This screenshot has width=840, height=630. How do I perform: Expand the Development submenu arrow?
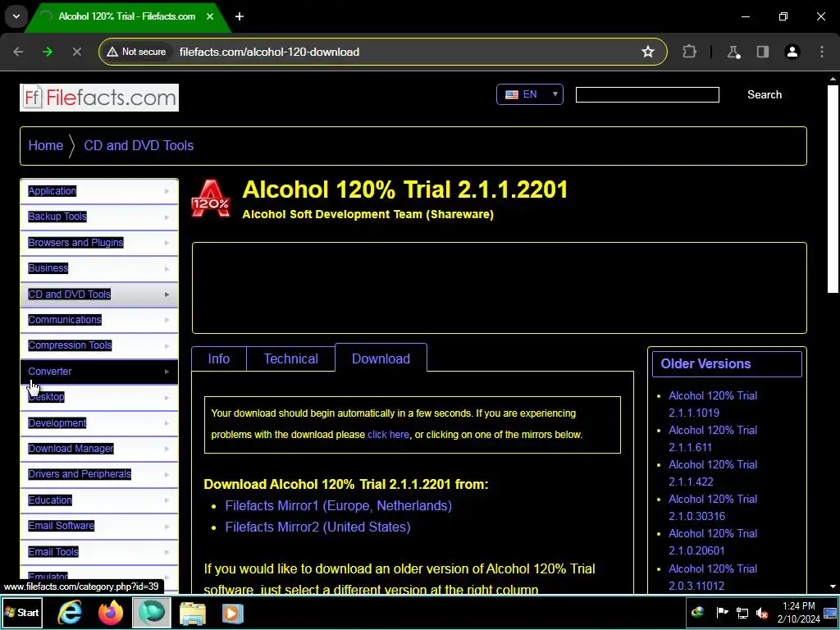pyautogui.click(x=167, y=423)
